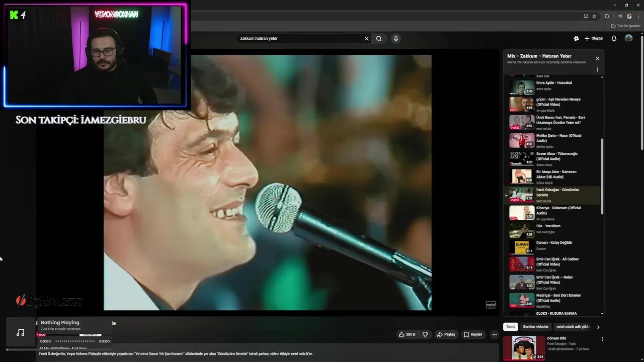Save video with the Kaydet button
This screenshot has height=362, width=644.
tap(473, 334)
